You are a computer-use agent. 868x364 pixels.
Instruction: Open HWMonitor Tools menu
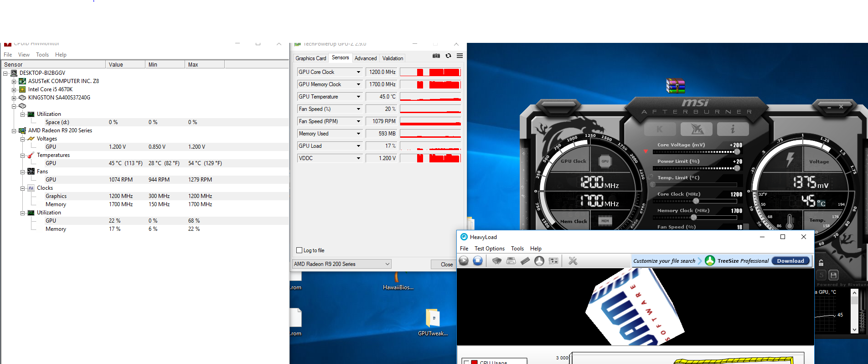click(42, 55)
